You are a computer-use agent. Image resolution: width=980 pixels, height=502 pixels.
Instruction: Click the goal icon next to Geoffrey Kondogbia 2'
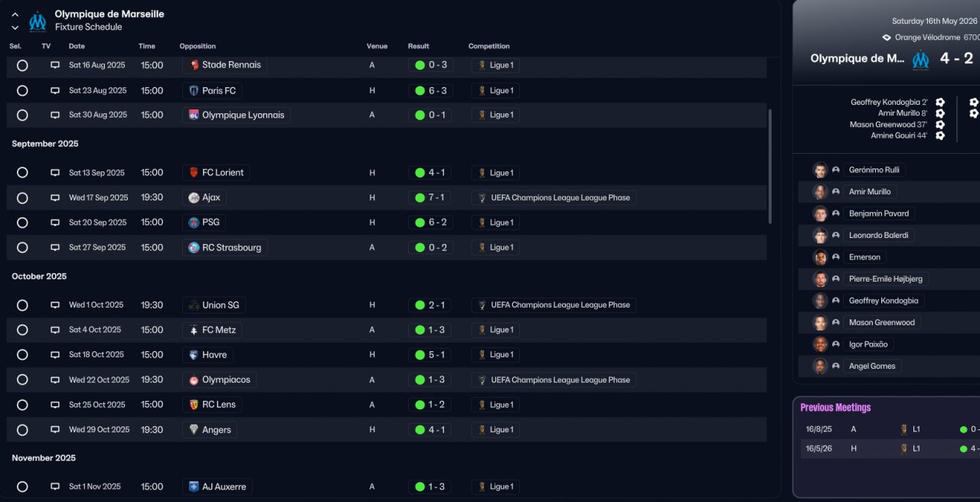click(x=940, y=102)
